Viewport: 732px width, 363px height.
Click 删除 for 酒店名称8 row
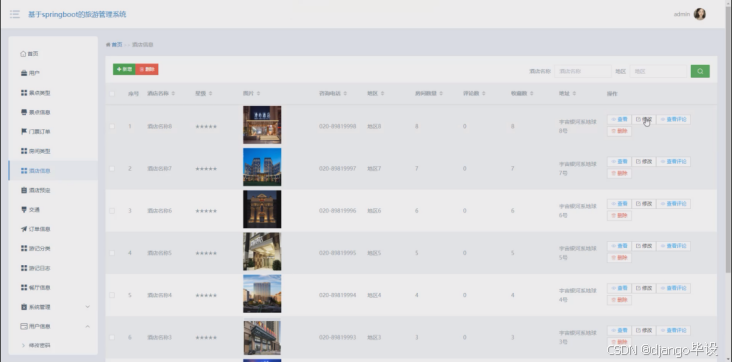click(x=619, y=131)
